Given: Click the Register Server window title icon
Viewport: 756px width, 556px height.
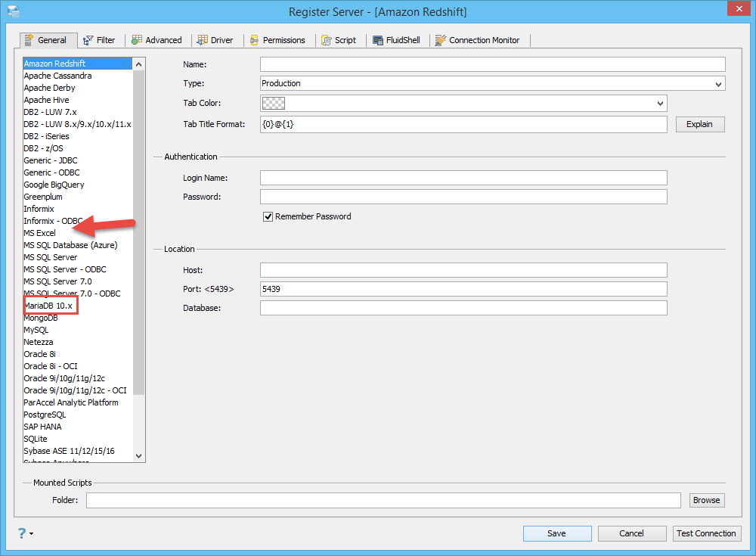Looking at the screenshot, I should pyautogui.click(x=14, y=11).
